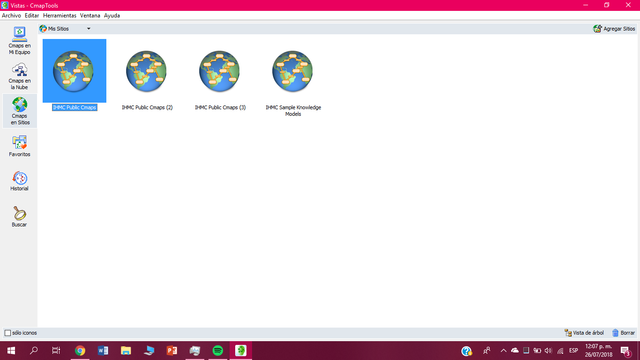
Task: Open network Wi-Fi tray icon
Action: coord(560,351)
